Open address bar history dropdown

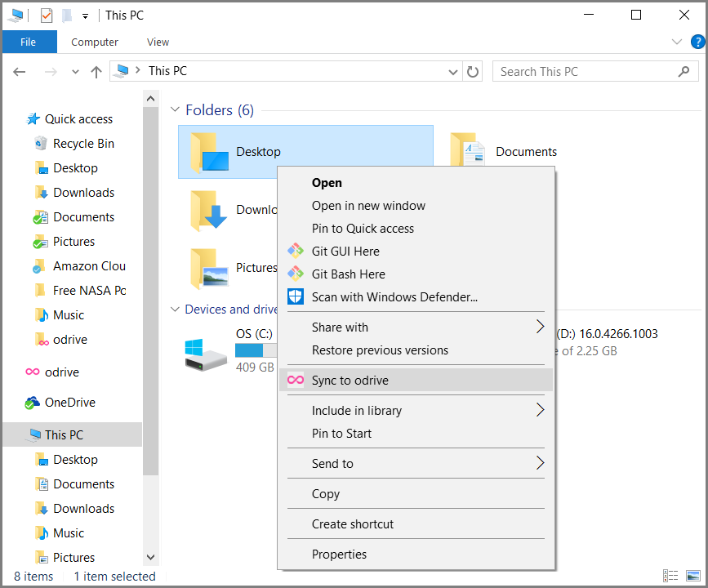coord(453,72)
